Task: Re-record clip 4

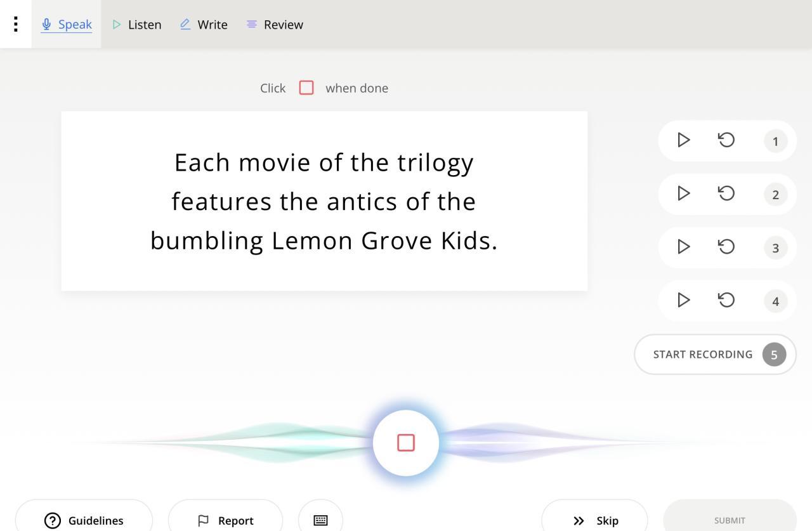Action: (726, 300)
